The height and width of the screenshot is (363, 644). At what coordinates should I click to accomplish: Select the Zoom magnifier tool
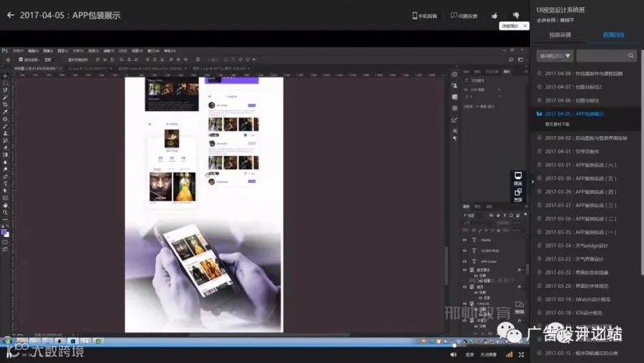[x=5, y=212]
